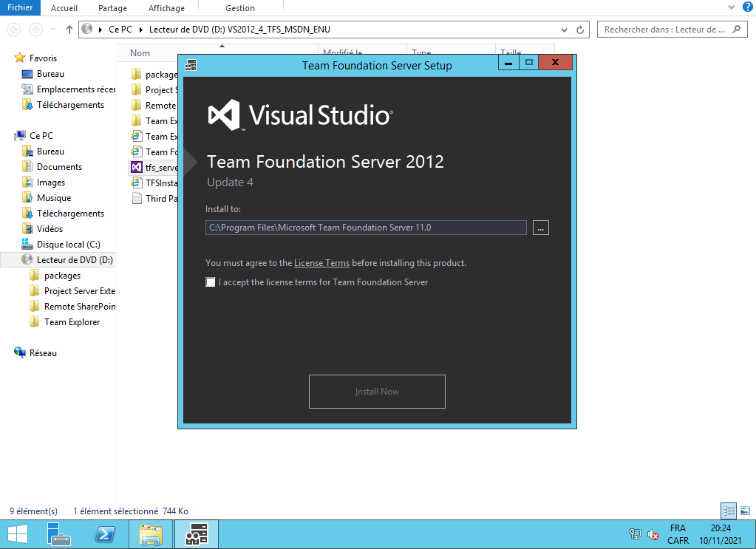Image resolution: width=756 pixels, height=549 pixels.
Task: Open the License Terms link
Action: (321, 263)
